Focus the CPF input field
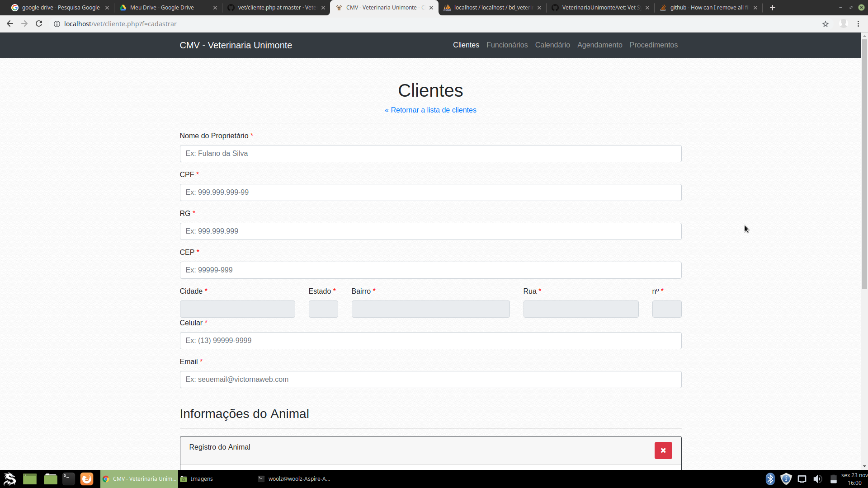This screenshot has width=868, height=488. tap(430, 192)
